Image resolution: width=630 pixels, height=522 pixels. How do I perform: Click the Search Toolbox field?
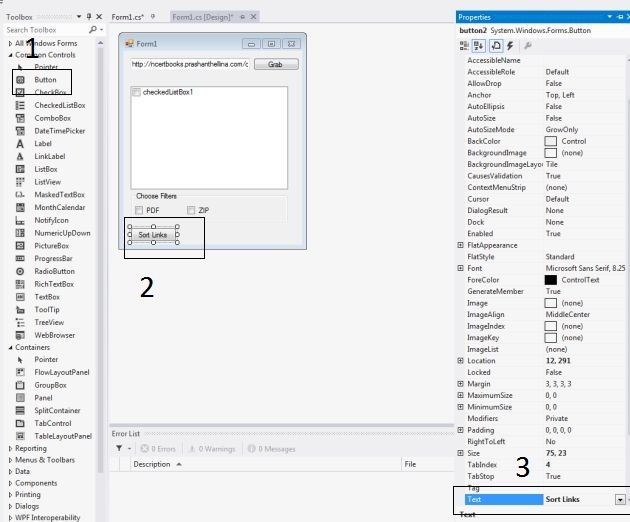[46, 30]
